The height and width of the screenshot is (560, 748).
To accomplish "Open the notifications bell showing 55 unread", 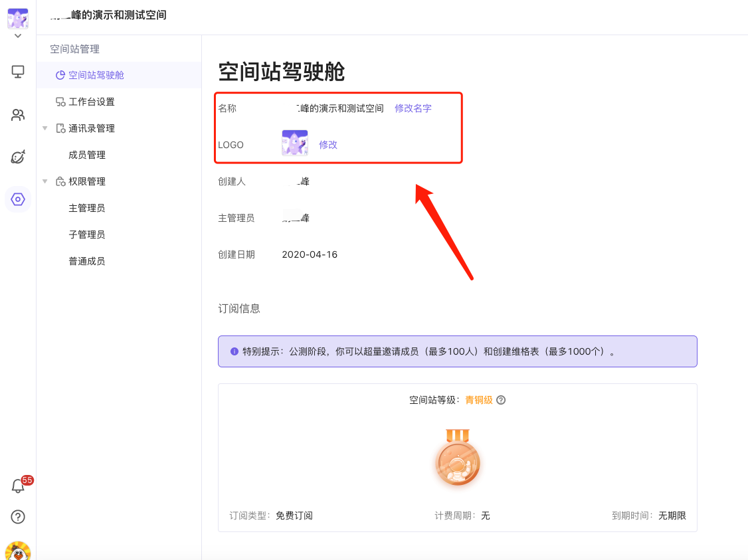I will [x=17, y=486].
